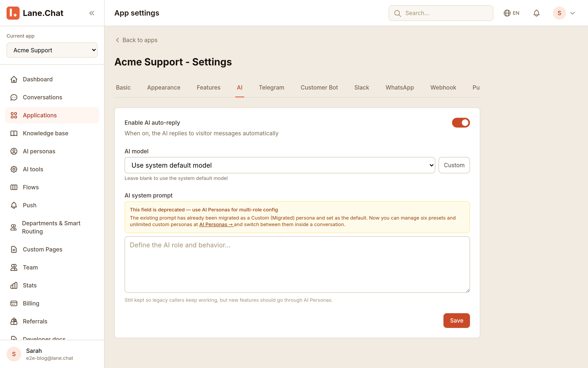The height and width of the screenshot is (368, 588).
Task: Expand the user menu chevron
Action: (x=572, y=13)
